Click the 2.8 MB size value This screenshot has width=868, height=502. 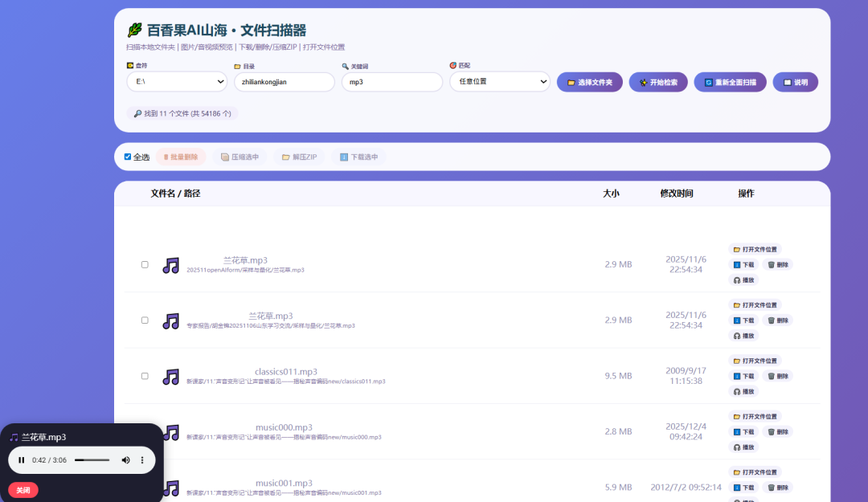point(618,431)
